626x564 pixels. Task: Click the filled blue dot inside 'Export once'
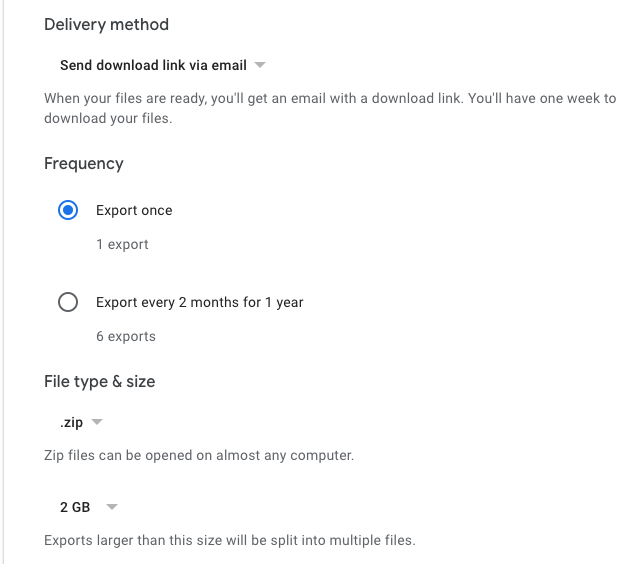68,210
